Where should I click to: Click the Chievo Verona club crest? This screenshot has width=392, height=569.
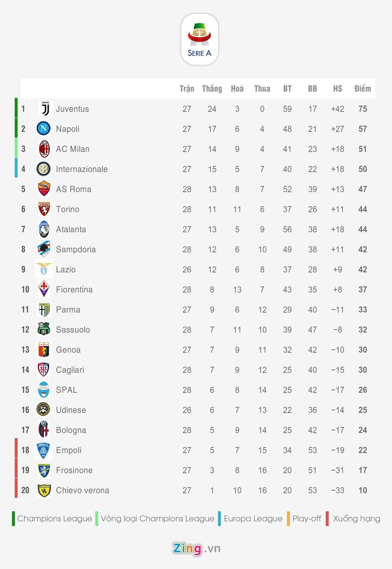tap(44, 490)
